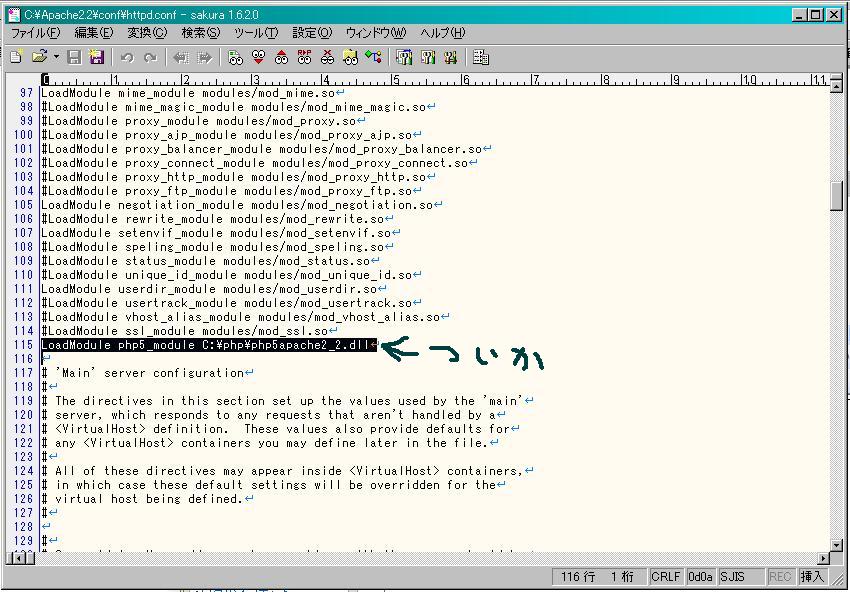This screenshot has height=592, width=850.
Task: Click line 106 rewrite_module line
Action: pyautogui.click(x=212, y=219)
